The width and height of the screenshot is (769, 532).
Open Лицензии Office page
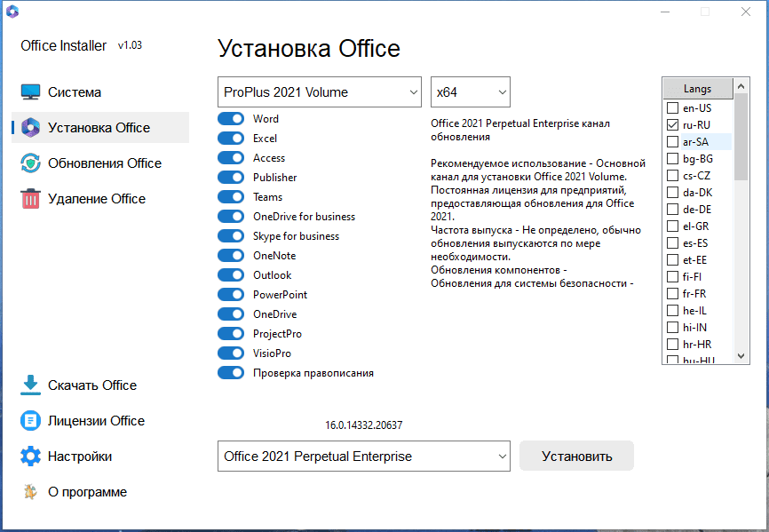point(100,421)
